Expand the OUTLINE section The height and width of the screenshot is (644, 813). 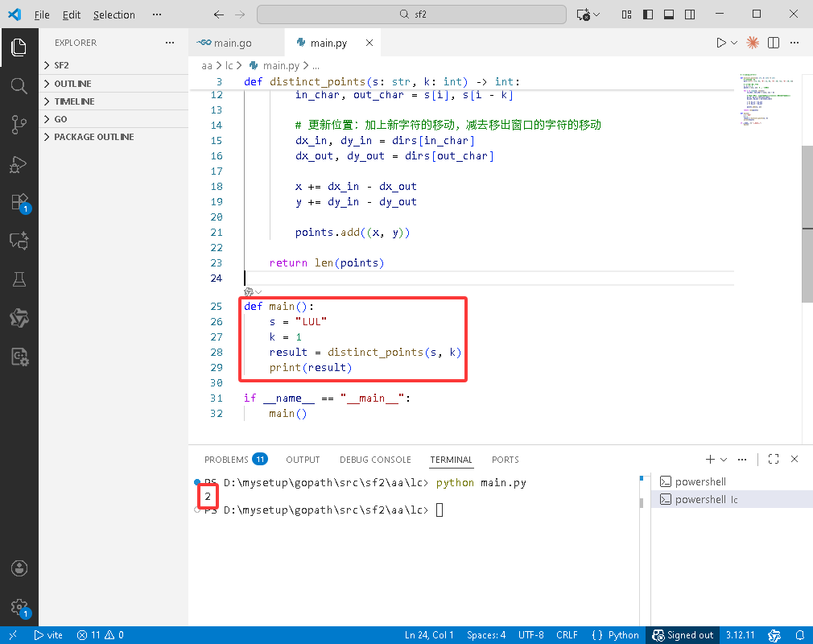pos(113,84)
